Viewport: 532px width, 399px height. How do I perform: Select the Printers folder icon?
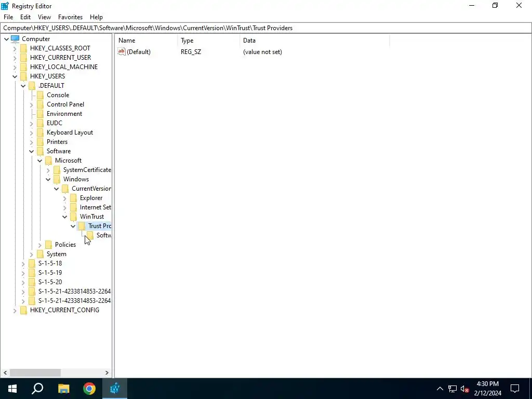pyautogui.click(x=40, y=142)
